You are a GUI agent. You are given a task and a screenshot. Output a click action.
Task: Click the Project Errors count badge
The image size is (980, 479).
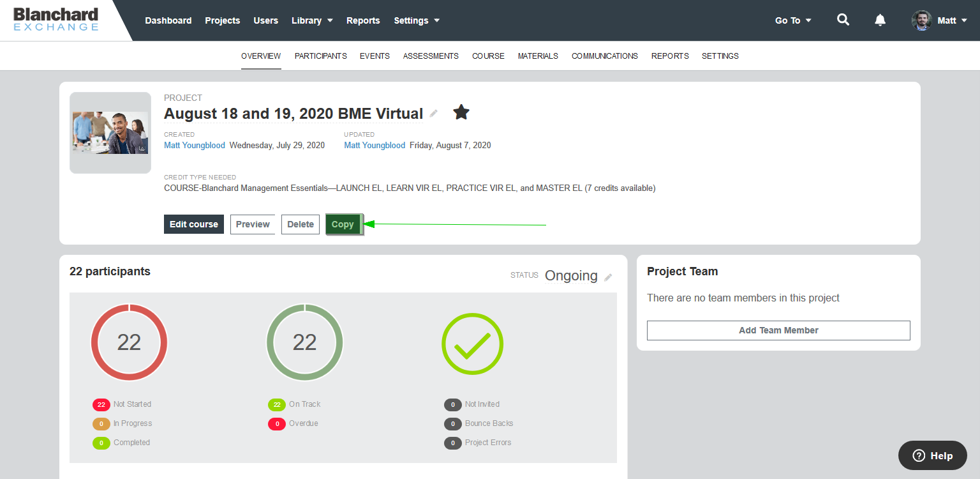click(452, 443)
